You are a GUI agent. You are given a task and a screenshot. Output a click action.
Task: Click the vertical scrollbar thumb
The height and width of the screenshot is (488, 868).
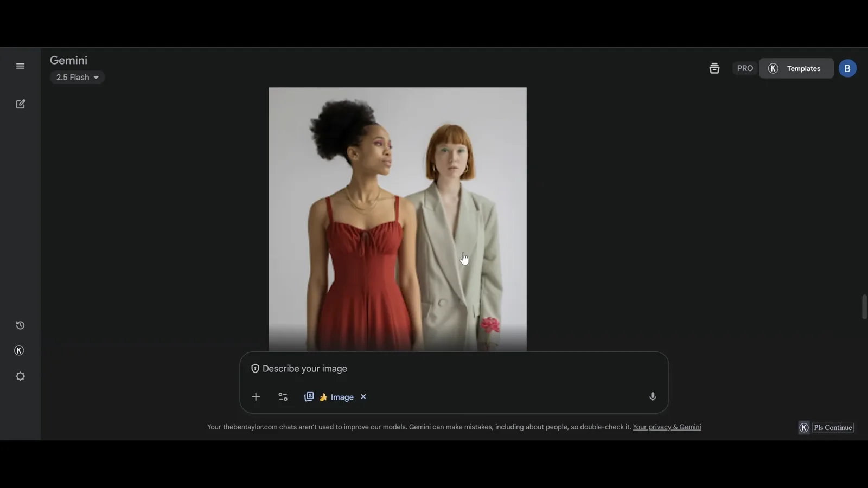[864, 307]
